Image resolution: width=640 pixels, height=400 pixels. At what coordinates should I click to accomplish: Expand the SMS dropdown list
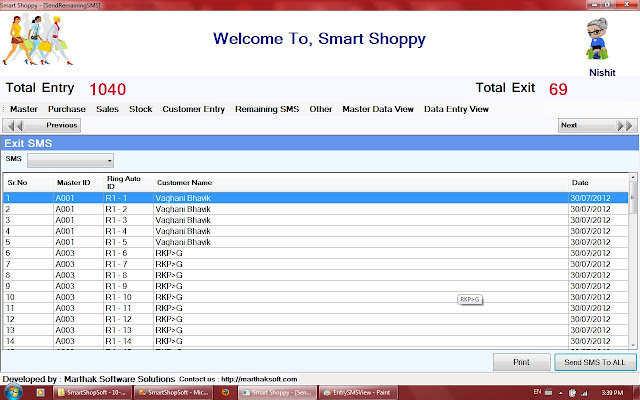pos(70,160)
